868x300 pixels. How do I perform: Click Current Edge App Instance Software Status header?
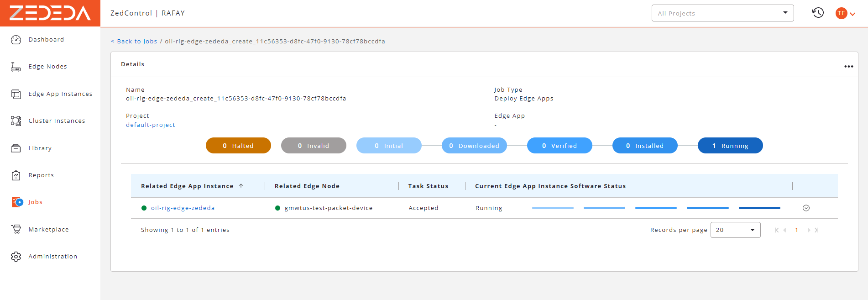(x=550, y=186)
